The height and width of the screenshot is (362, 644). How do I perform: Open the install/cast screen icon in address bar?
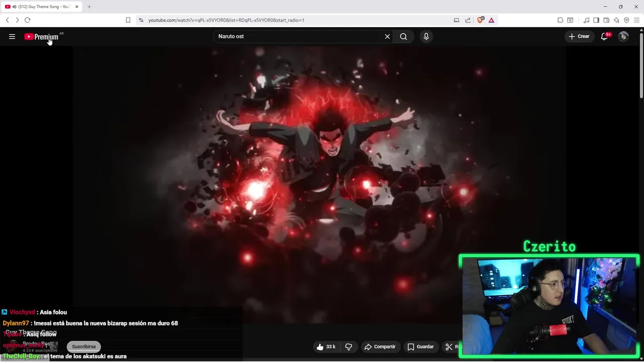point(456,20)
